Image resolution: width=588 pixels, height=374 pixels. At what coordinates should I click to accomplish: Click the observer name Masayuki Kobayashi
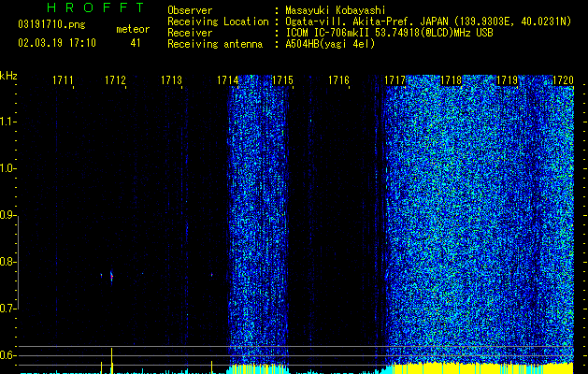(336, 11)
